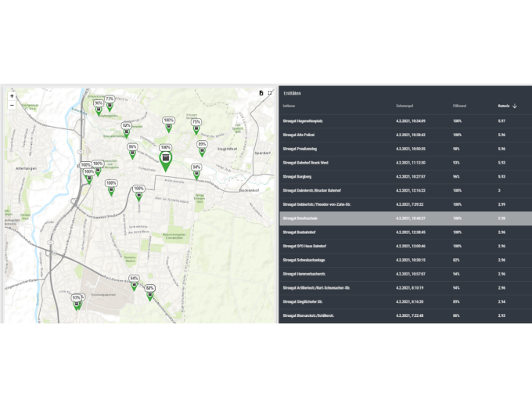The image size is (532, 407).
Task: Click Sieglitzhof district label on map
Action: pyautogui.click(x=228, y=149)
